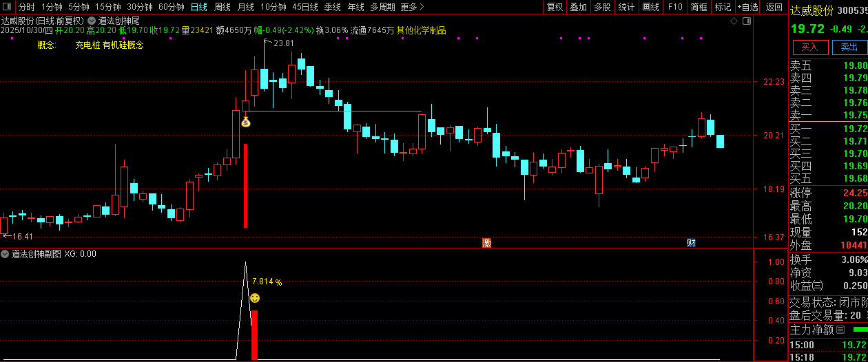Expand the 道法创神副图 indicator dropdown
The height and width of the screenshot is (362, 868).
[x=6, y=254]
